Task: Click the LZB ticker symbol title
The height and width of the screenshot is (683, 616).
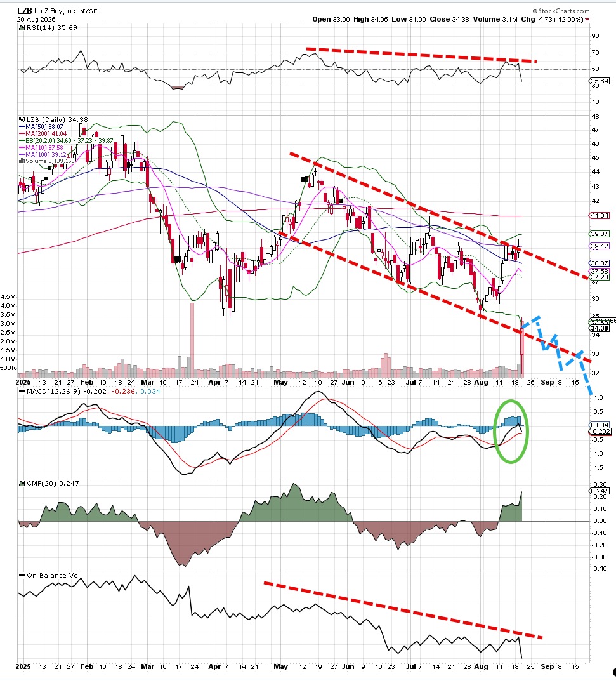Action: tap(24, 11)
